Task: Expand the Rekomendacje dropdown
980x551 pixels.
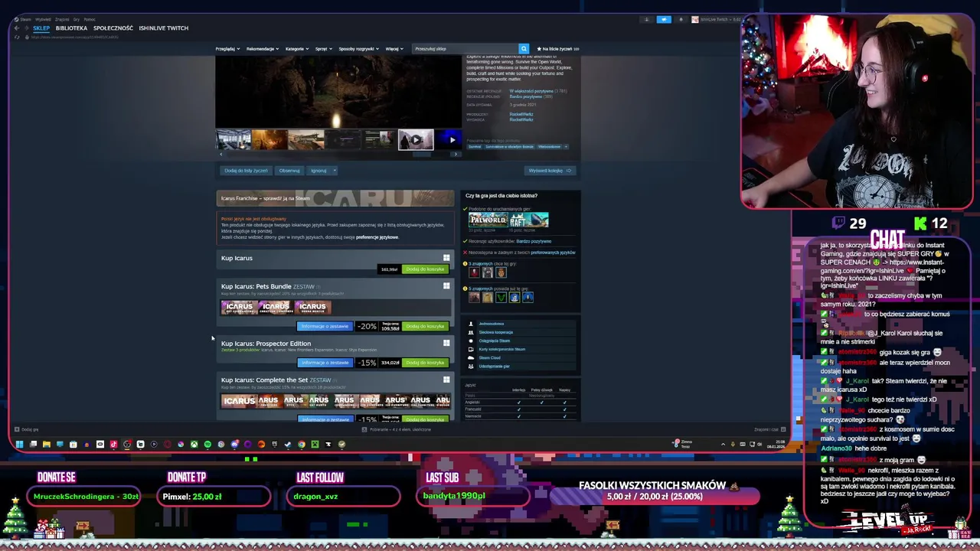Action: (x=263, y=48)
